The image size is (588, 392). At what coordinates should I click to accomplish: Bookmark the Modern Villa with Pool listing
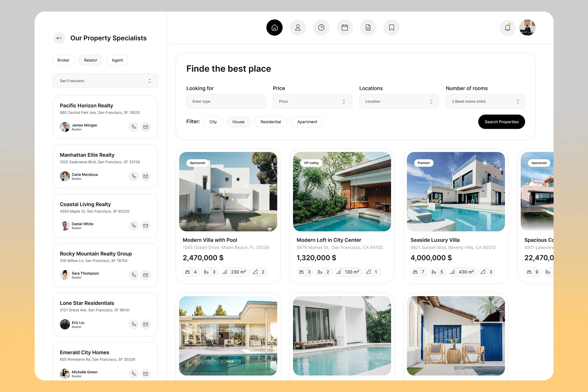(x=243, y=223)
